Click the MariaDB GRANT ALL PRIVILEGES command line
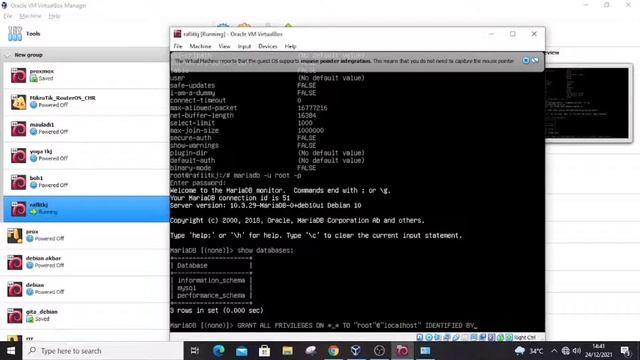 pos(324,325)
